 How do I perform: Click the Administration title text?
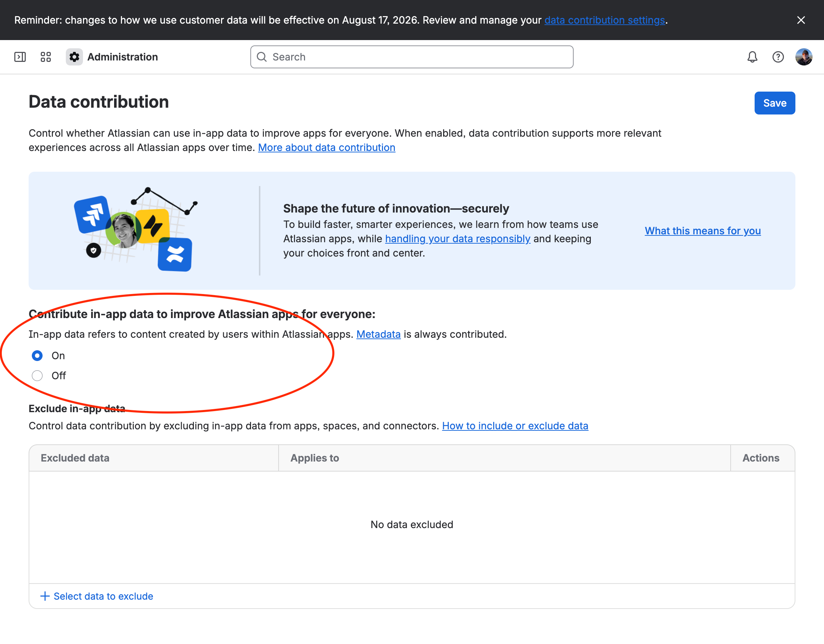(x=123, y=57)
